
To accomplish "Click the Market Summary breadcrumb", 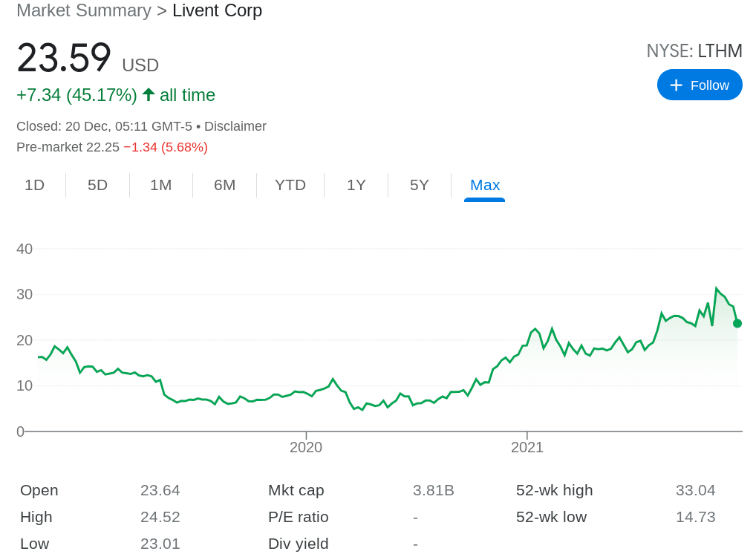I will tap(83, 10).
